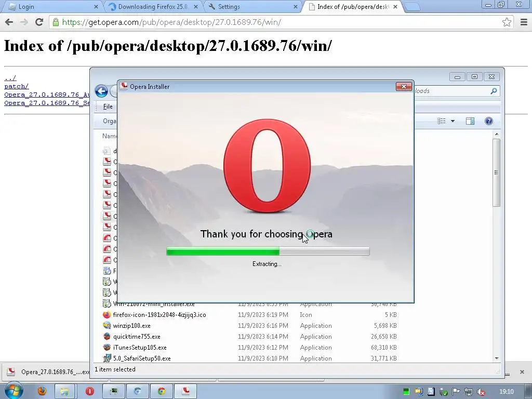Click the Chrome address bar
This screenshot has height=399, width=532.
click(x=282, y=22)
